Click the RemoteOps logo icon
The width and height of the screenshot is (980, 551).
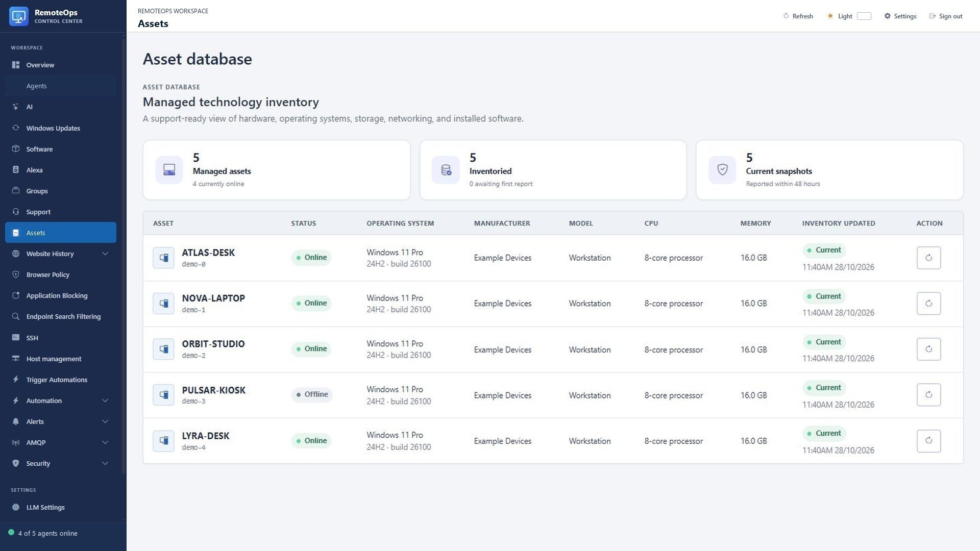pos(19,16)
